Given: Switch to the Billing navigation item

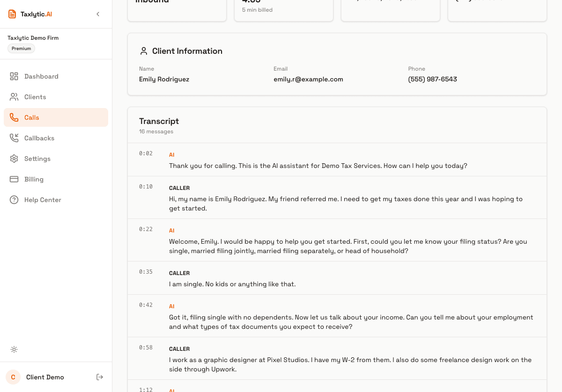Looking at the screenshot, I should 34,179.
